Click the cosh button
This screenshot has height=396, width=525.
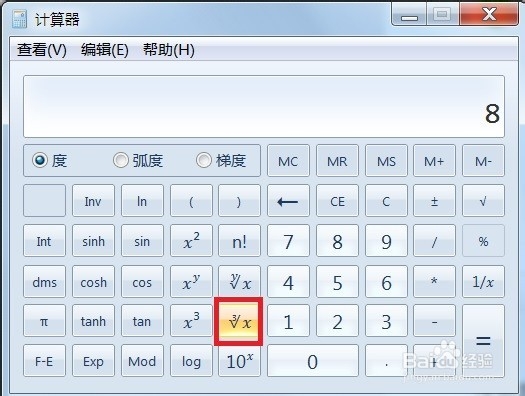93,282
